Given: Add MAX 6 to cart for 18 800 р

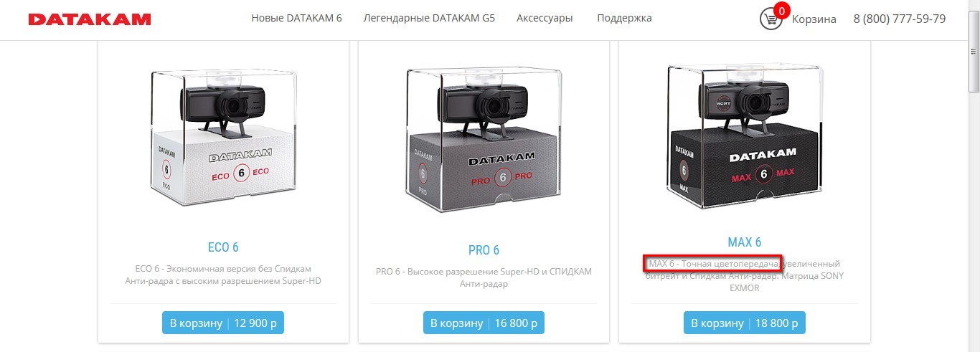Looking at the screenshot, I should pos(745,323).
